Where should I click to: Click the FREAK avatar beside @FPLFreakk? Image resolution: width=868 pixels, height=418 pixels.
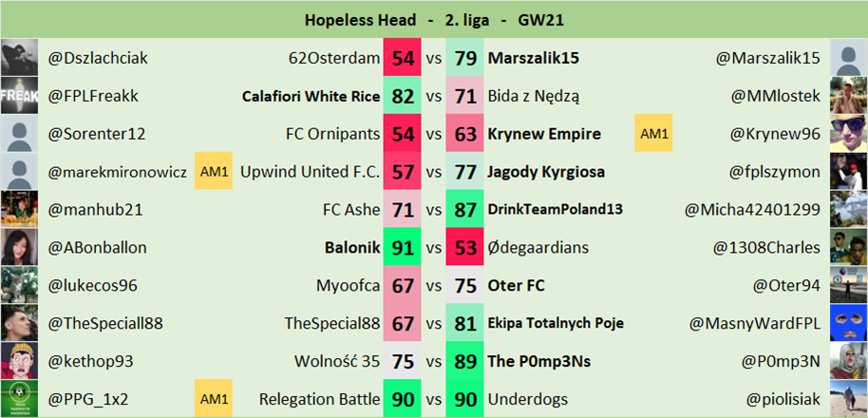tap(19, 96)
